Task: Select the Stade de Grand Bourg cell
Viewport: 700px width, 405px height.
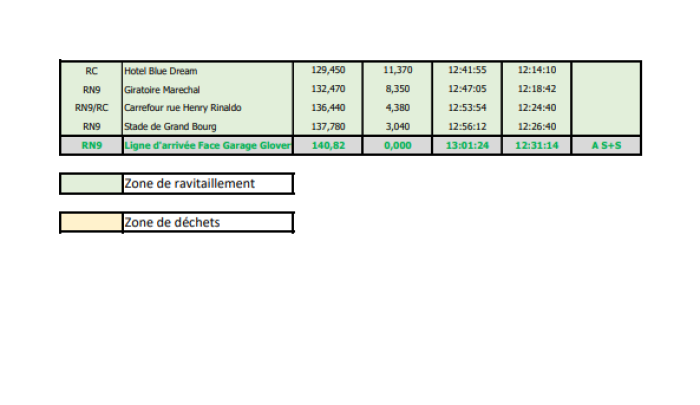Action: click(208, 127)
